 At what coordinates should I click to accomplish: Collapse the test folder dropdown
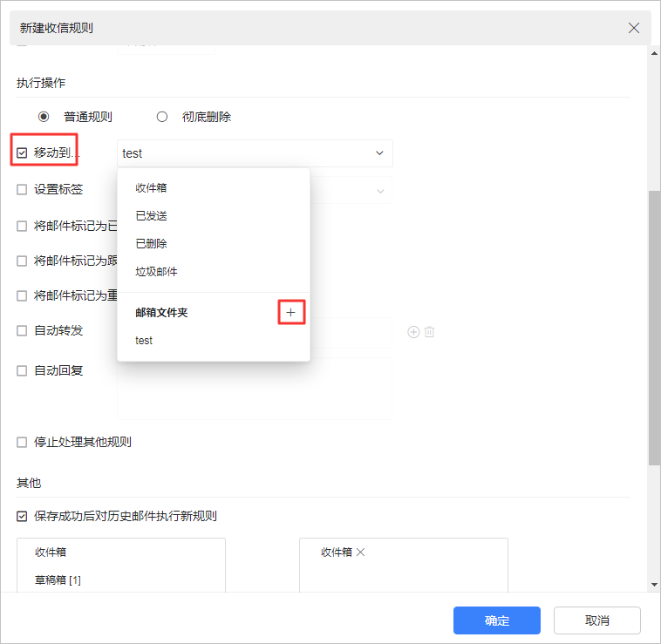pos(379,153)
